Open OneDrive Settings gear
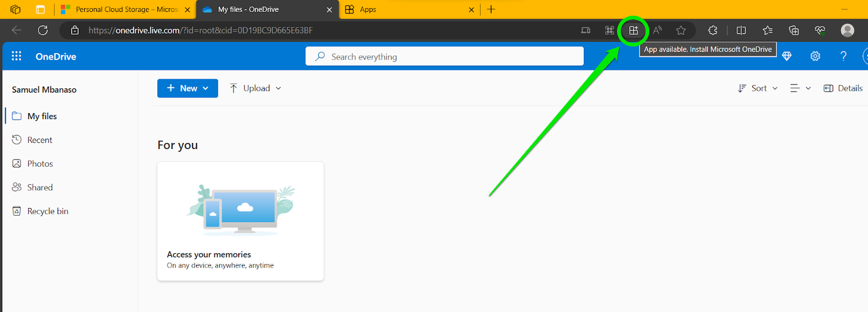868x312 pixels. [815, 56]
